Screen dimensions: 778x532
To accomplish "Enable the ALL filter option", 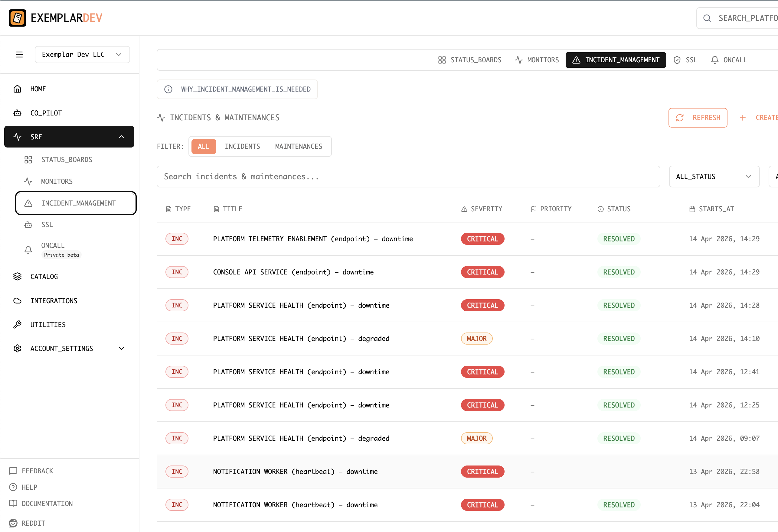I will point(203,146).
